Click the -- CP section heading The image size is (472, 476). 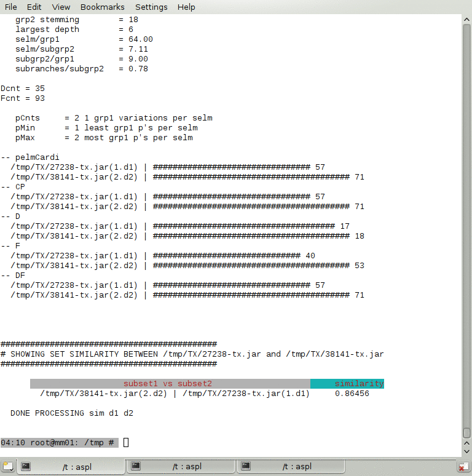click(13, 187)
